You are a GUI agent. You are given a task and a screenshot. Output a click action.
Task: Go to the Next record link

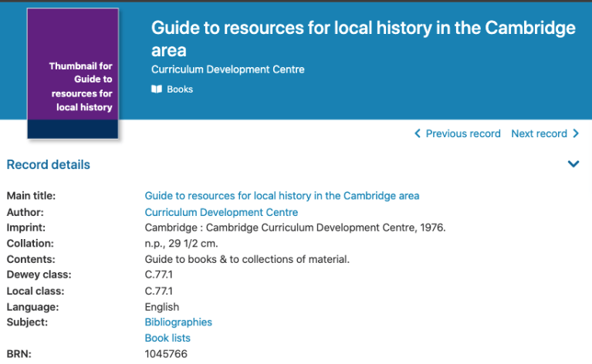pyautogui.click(x=539, y=133)
